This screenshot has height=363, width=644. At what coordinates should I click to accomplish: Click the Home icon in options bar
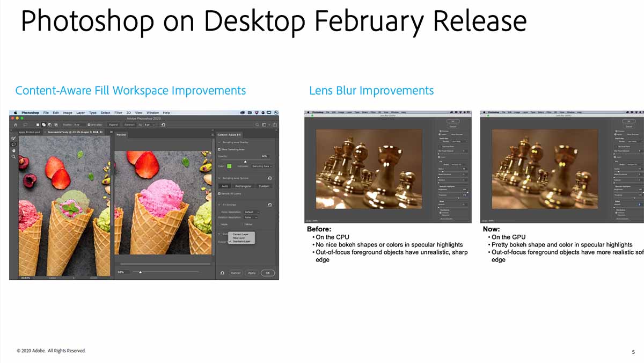(16, 125)
